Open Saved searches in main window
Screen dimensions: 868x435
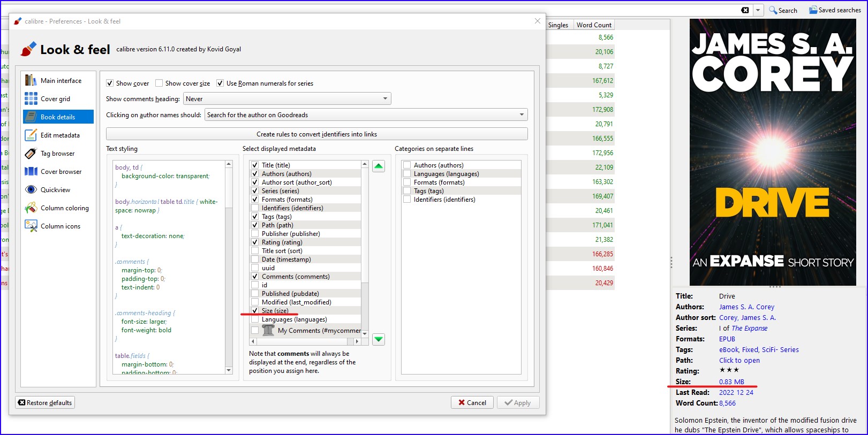pyautogui.click(x=835, y=10)
